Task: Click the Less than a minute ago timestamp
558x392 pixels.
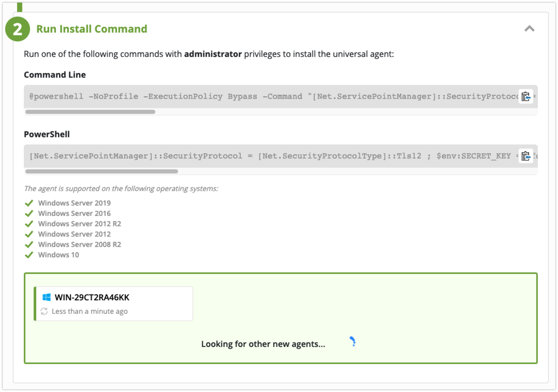Action: 90,311
